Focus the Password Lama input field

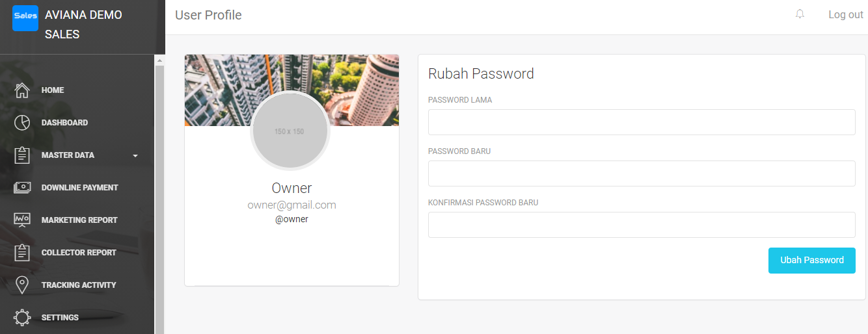(x=642, y=122)
